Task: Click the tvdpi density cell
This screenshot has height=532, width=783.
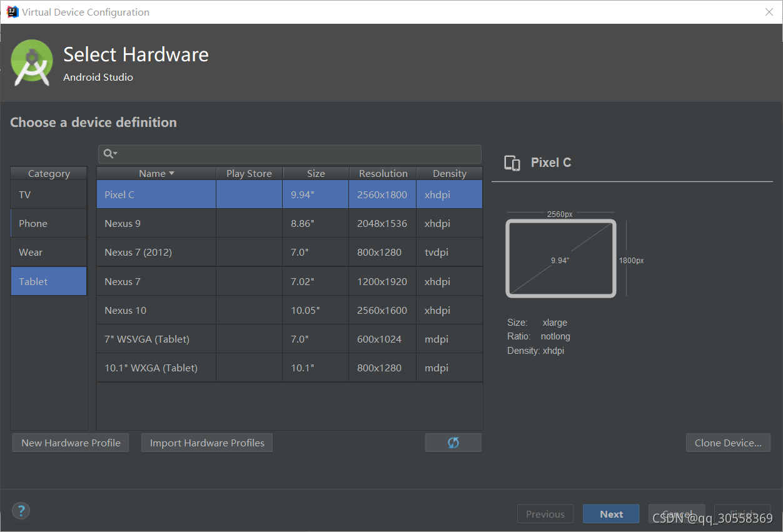Action: pos(450,252)
